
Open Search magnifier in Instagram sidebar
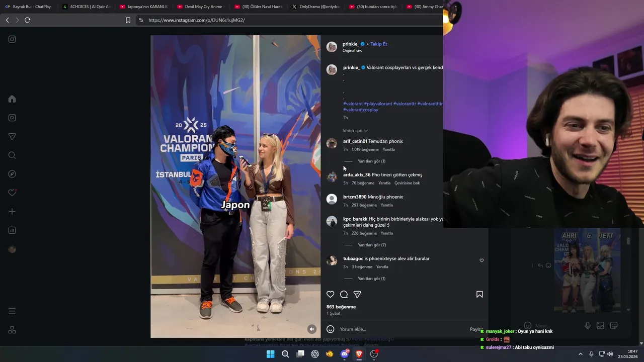click(12, 155)
